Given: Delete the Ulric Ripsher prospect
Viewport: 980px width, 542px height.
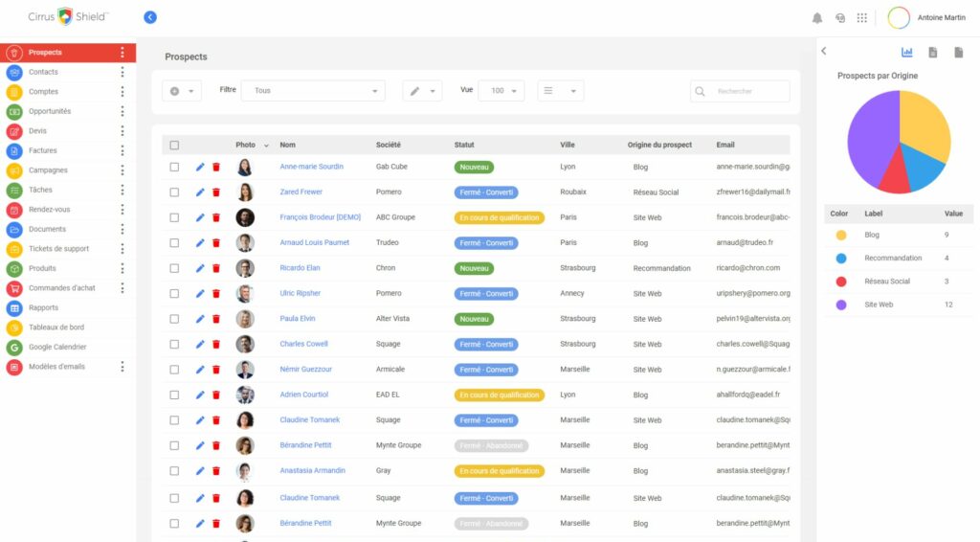Looking at the screenshot, I should 216,294.
